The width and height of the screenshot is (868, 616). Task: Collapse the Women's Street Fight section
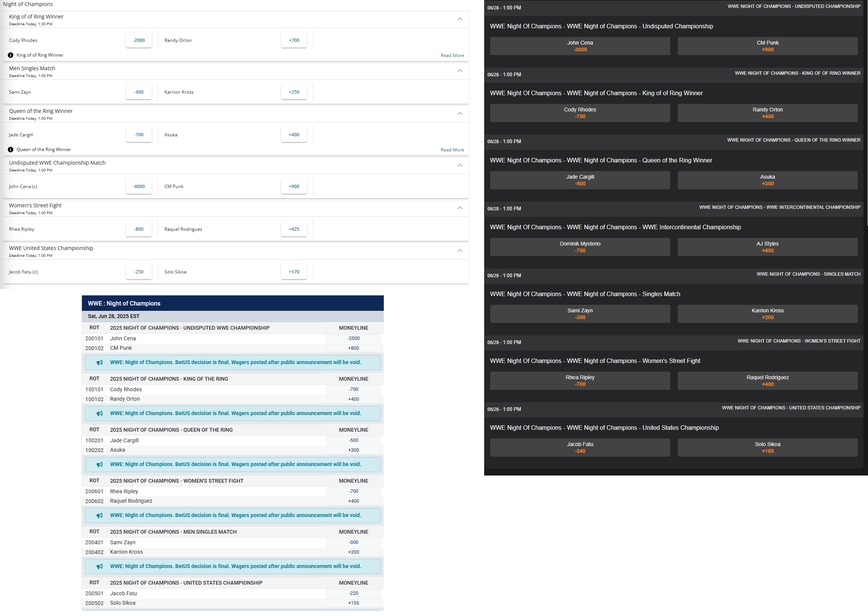(460, 208)
